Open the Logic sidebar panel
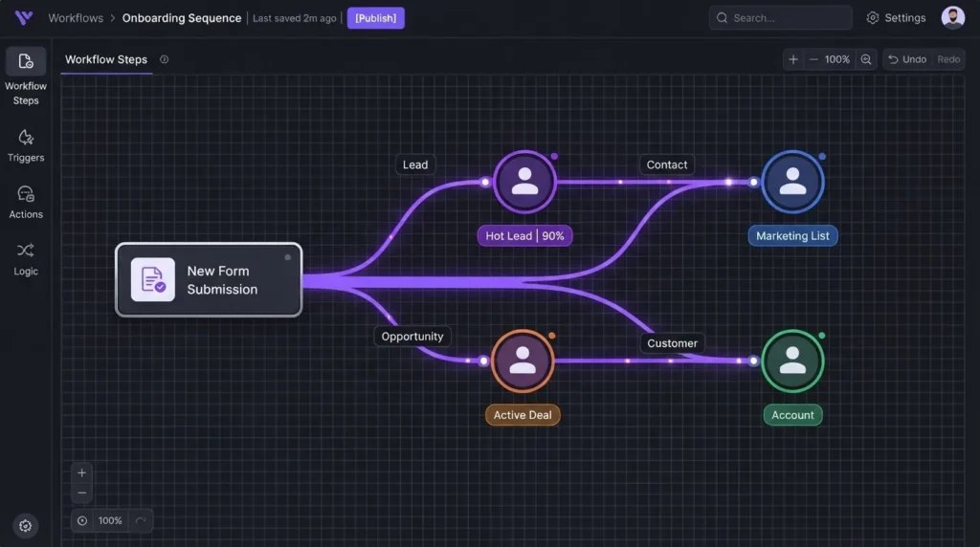The image size is (980, 547). pos(26,259)
